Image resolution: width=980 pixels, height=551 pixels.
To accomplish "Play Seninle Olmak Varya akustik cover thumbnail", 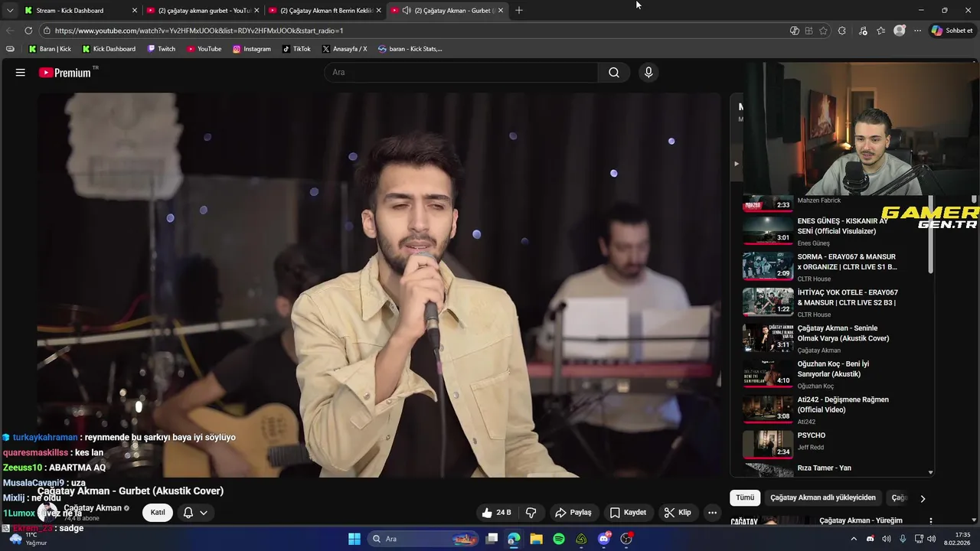I will click(x=767, y=337).
